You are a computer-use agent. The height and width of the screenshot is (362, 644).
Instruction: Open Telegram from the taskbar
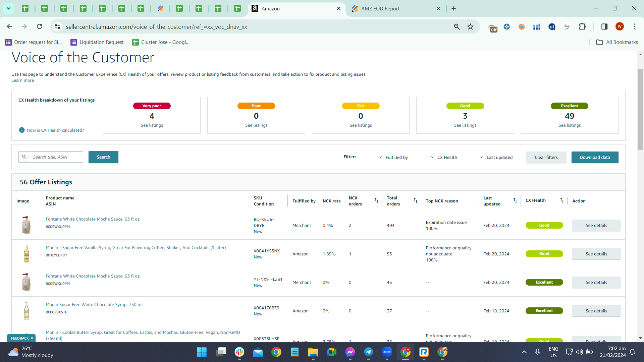tap(368, 352)
